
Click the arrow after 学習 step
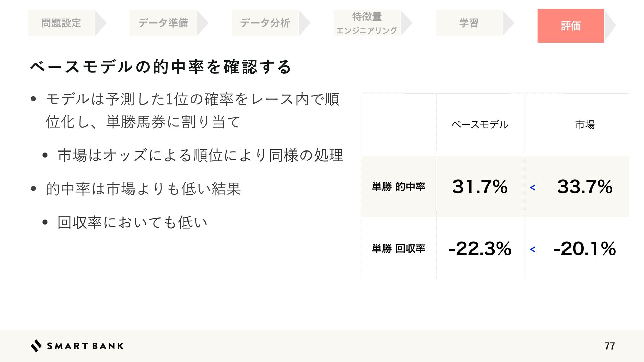[x=508, y=23]
